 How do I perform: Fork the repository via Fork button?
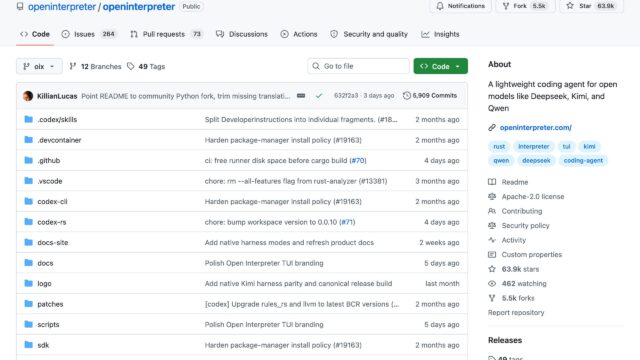pyautogui.click(x=525, y=6)
